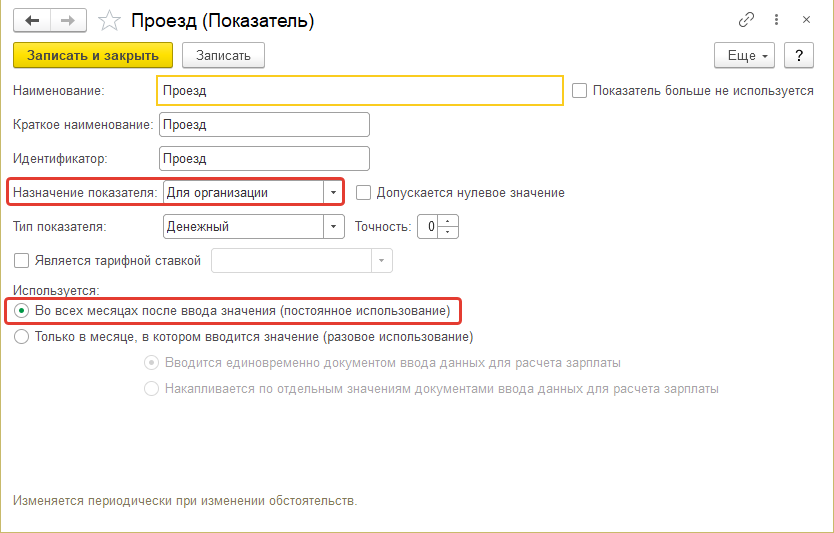The width and height of the screenshot is (834, 533).
Task: Copy link using the chain icon
Action: [746, 20]
